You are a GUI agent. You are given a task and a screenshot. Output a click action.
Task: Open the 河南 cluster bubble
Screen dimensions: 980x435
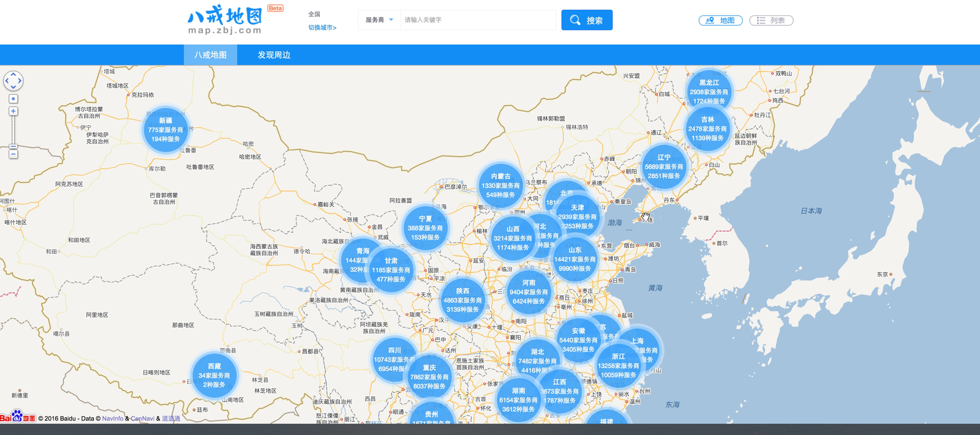(529, 292)
